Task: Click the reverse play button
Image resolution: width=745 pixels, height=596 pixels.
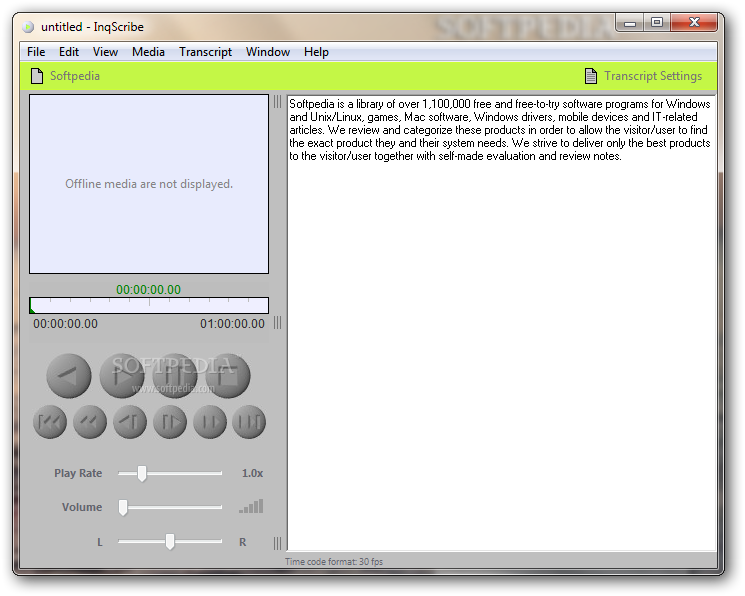Action: coord(69,375)
